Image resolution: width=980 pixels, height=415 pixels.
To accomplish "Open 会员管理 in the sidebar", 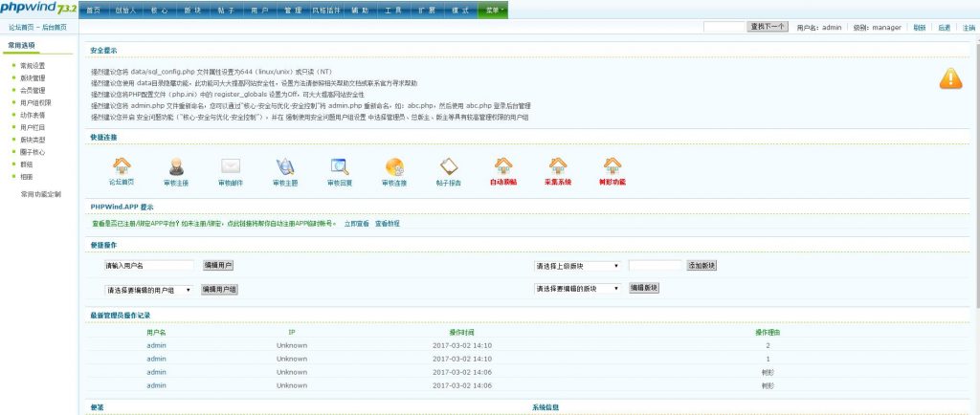I will [33, 91].
